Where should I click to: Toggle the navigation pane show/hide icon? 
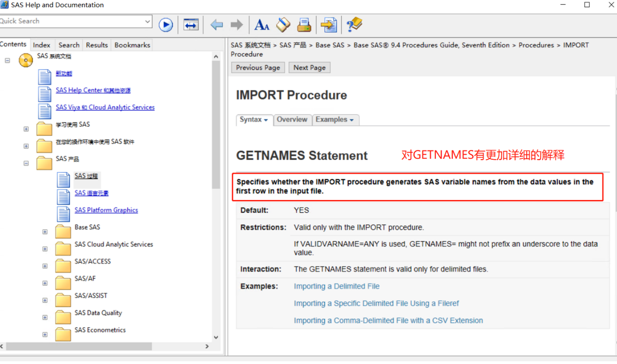point(191,25)
